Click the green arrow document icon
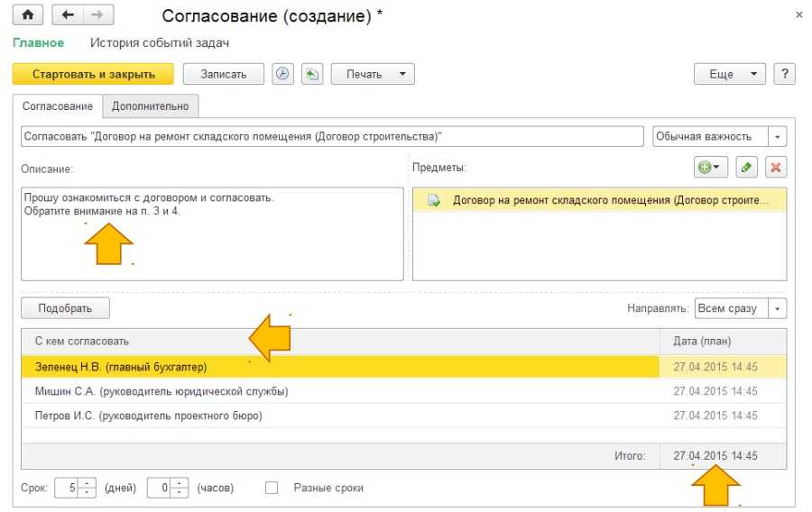Image resolution: width=812 pixels, height=512 pixels. pos(311,74)
